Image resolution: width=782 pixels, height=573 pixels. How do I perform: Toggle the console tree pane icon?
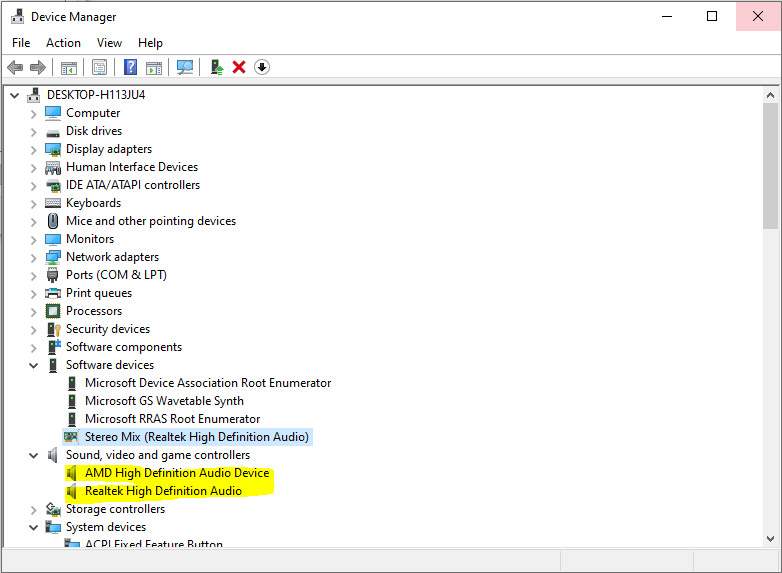pyautogui.click(x=69, y=67)
